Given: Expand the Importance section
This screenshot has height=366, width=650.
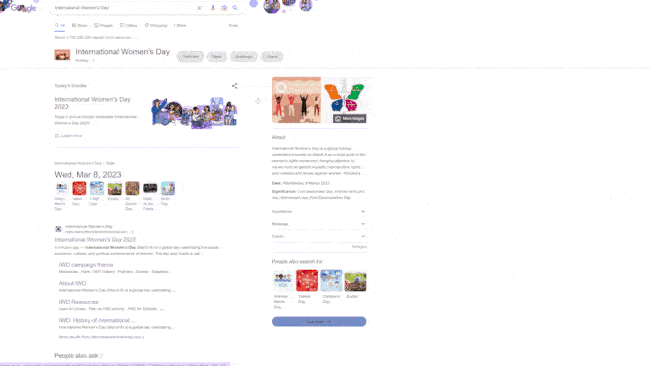Looking at the screenshot, I should (x=319, y=211).
